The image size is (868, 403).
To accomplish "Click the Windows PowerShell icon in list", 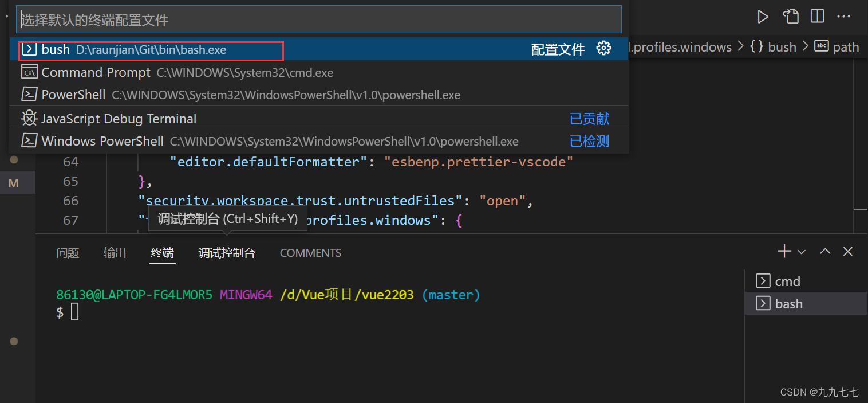I will pyautogui.click(x=29, y=141).
